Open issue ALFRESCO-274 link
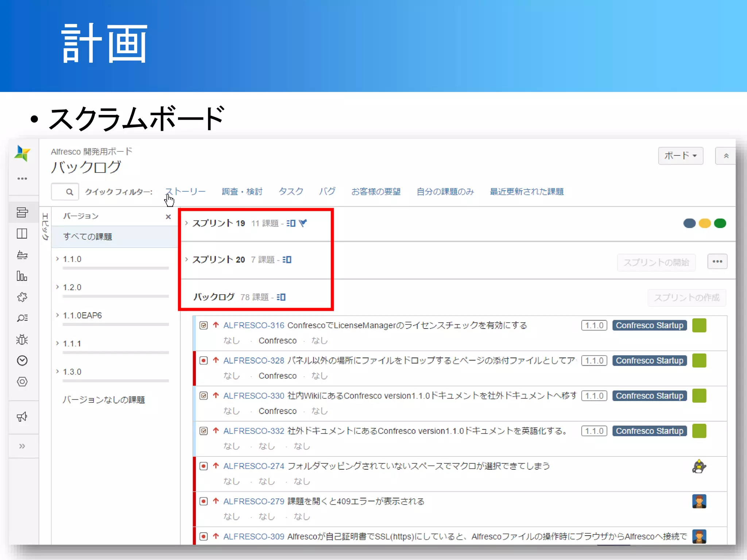 [x=253, y=466]
